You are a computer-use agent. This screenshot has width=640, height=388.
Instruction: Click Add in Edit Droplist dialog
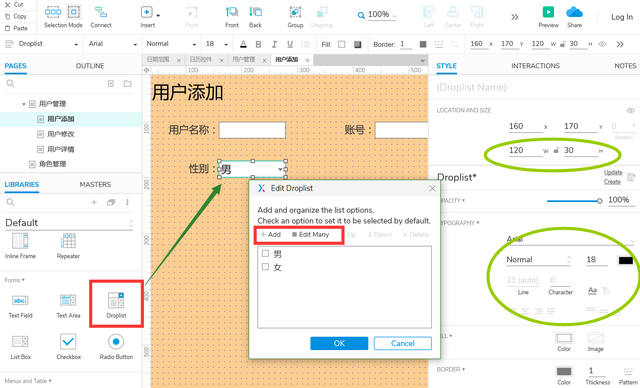271,235
